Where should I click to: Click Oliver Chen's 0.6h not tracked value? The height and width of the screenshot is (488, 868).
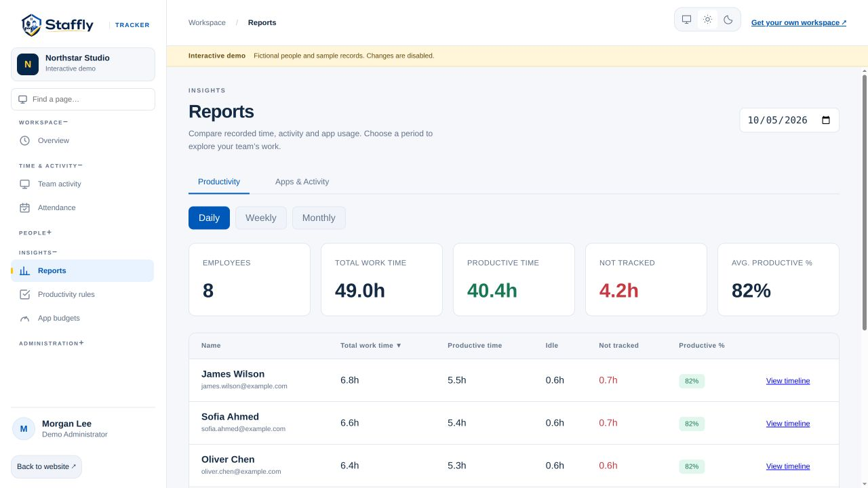608,466
